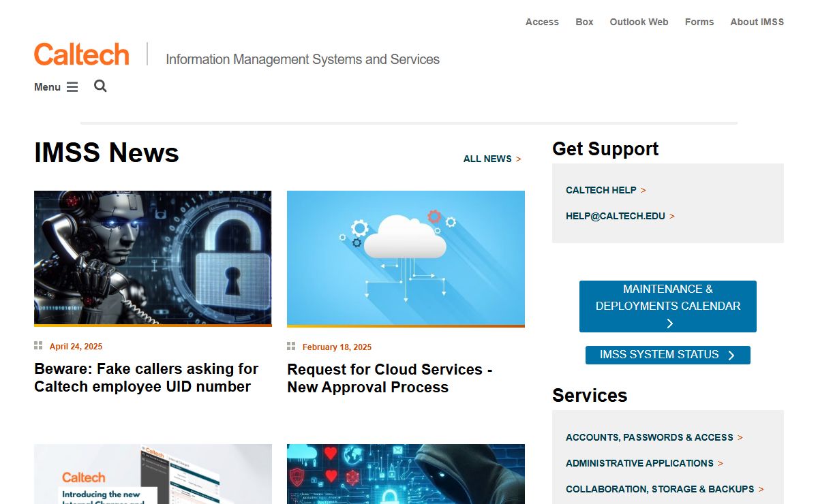Viewport: 818px width, 504px height.
Task: Click the search magnifier icon
Action: 100,86
